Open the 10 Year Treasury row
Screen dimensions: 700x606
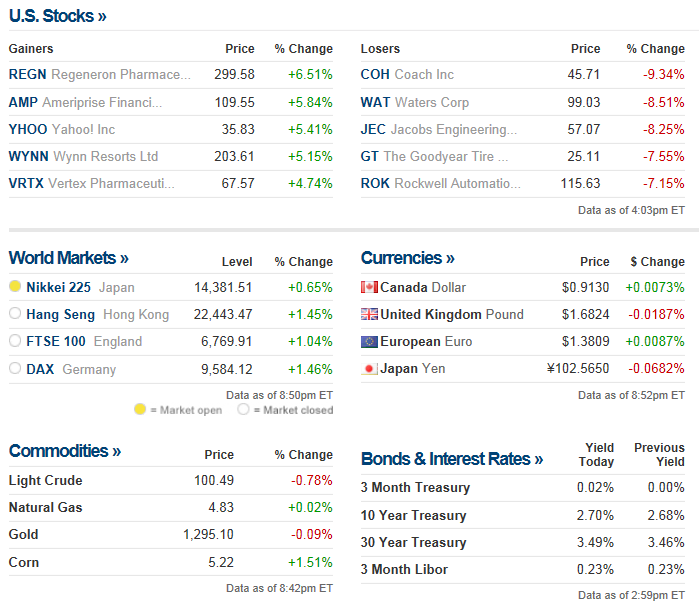pos(413,516)
